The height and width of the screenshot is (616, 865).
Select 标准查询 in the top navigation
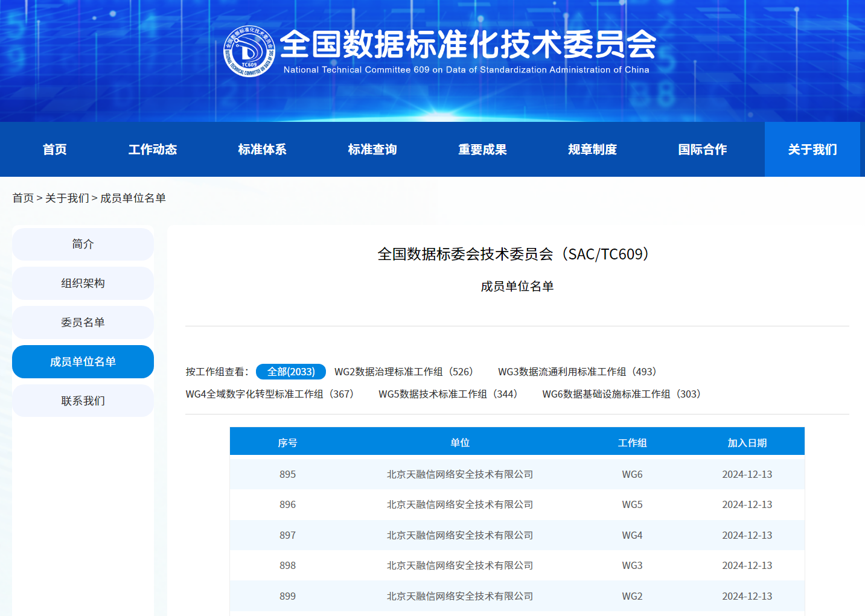coord(372,150)
